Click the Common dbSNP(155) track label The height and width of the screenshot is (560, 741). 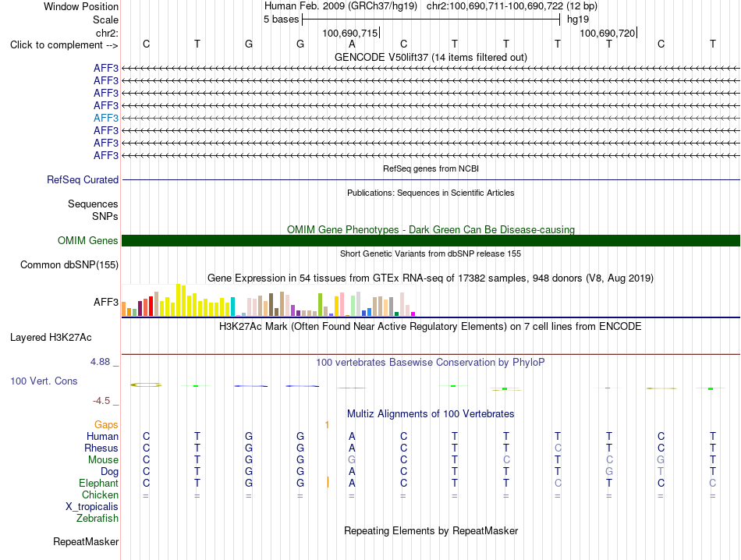click(69, 264)
